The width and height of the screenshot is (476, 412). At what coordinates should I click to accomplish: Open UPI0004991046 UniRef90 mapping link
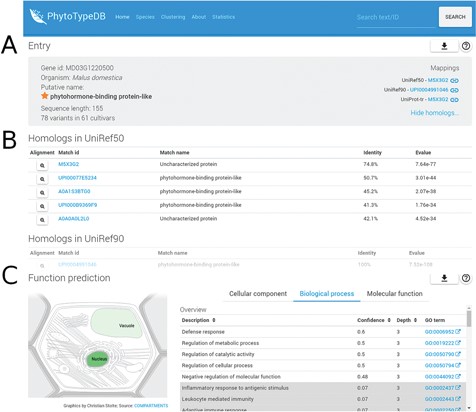click(x=429, y=90)
